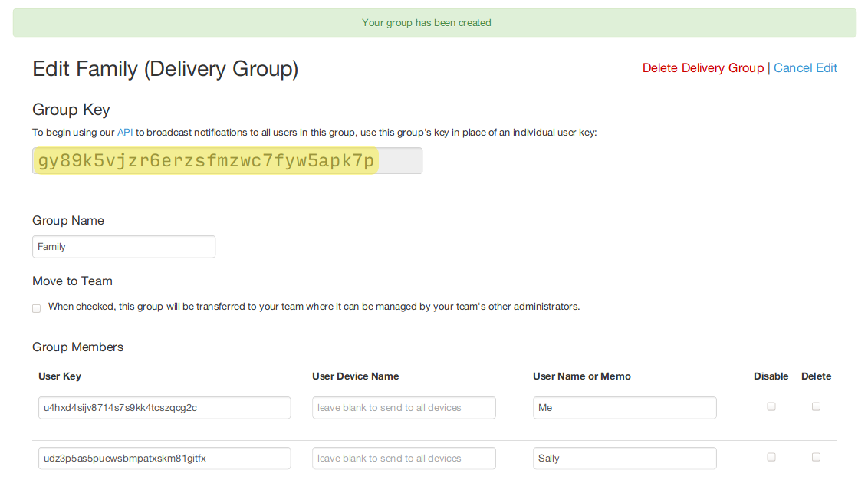Click the Cancel Edit link
Screen dimensions: 868x480
pos(805,68)
